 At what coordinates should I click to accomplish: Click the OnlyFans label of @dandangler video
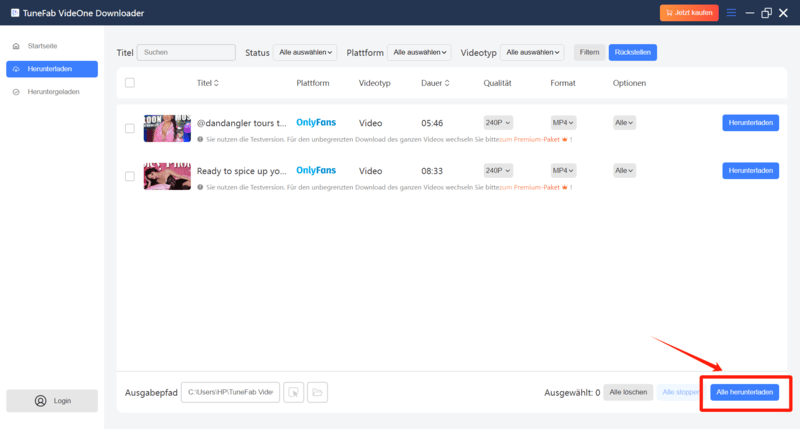coord(316,122)
